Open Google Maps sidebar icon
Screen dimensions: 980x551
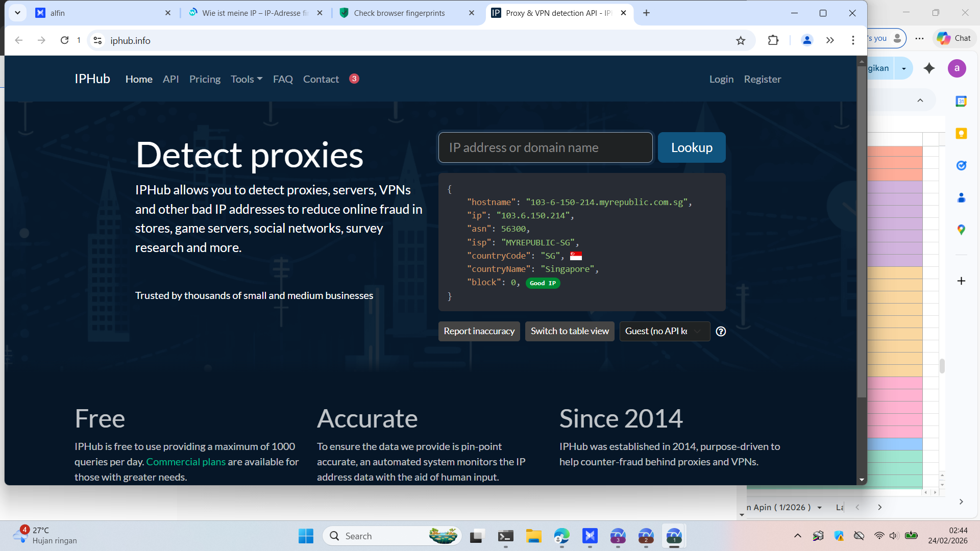[961, 230]
